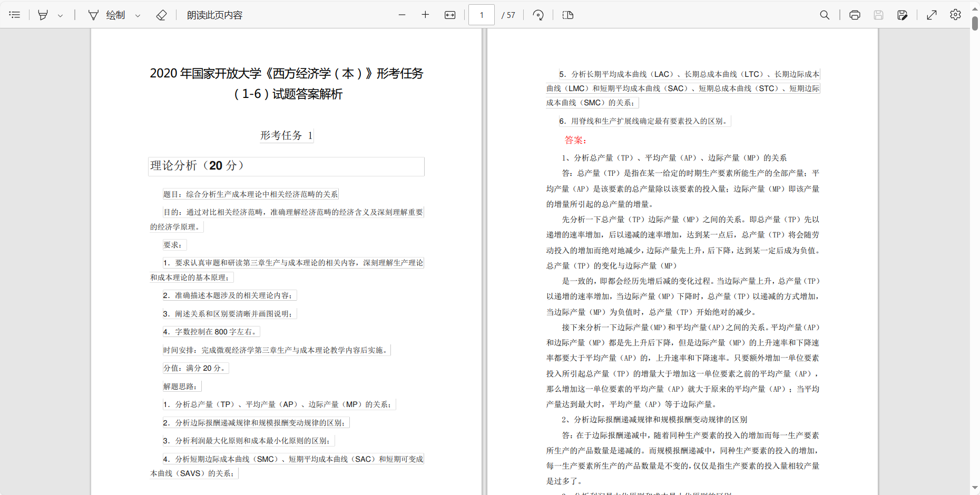Click line '5. 分析长期平均成本曲线（LAC）'
Screen dimensions: 980x495
(x=690, y=74)
